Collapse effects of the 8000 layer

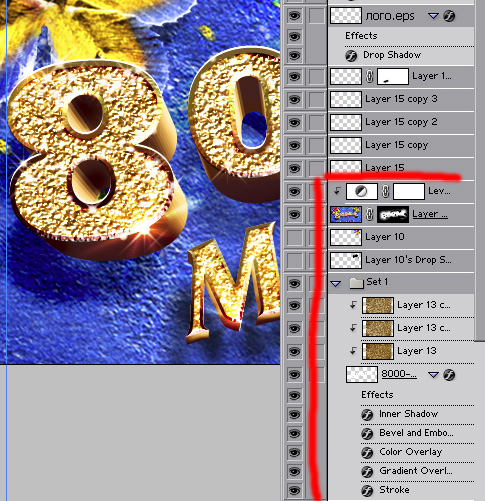433,375
